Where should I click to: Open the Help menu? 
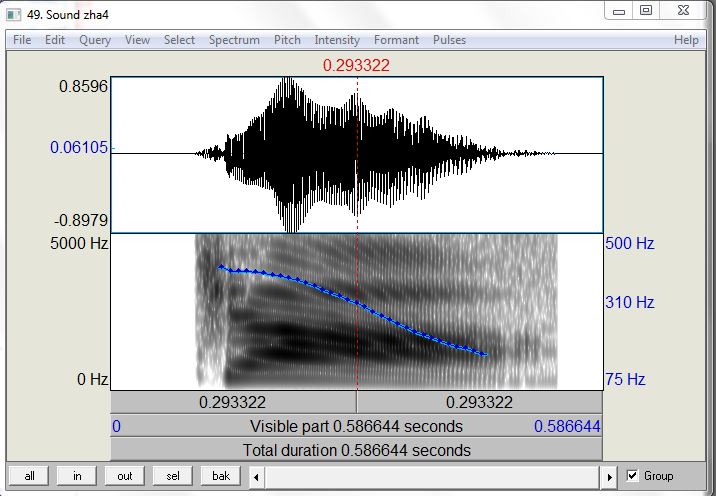686,40
